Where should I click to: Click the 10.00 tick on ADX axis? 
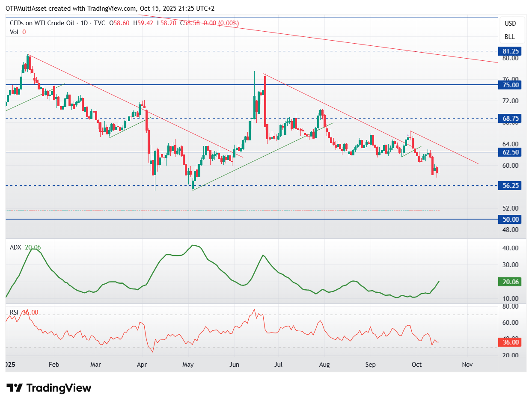(x=511, y=299)
